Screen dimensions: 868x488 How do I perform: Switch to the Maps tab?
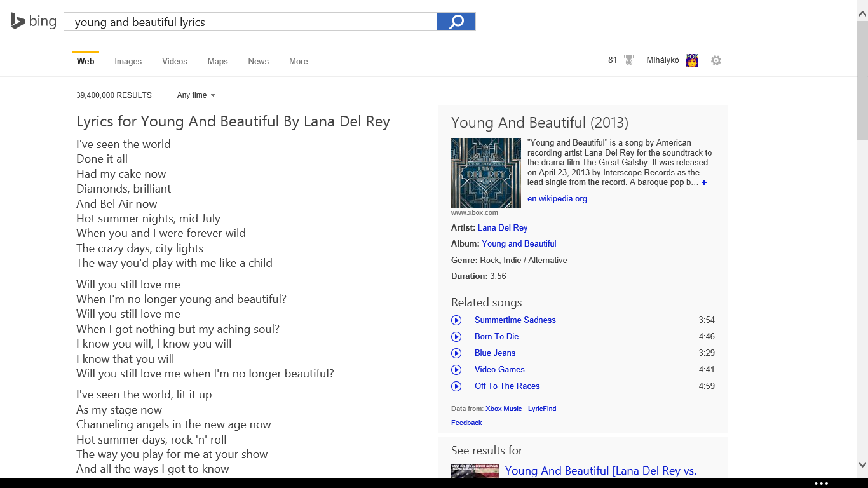[217, 62]
